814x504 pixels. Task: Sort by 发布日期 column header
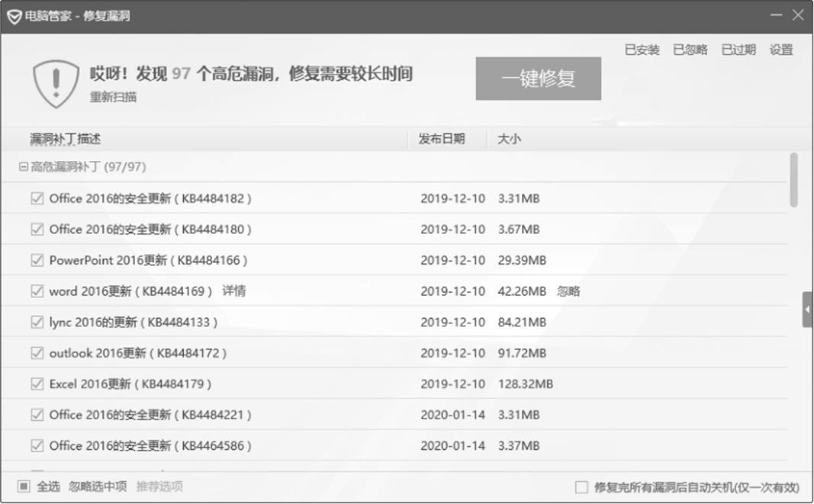[441, 139]
